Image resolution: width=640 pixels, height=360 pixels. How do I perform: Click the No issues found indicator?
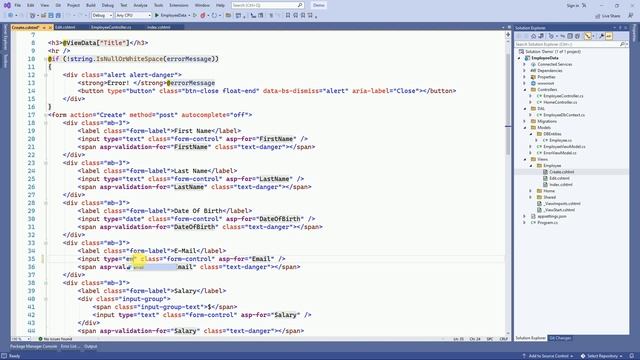[55, 339]
